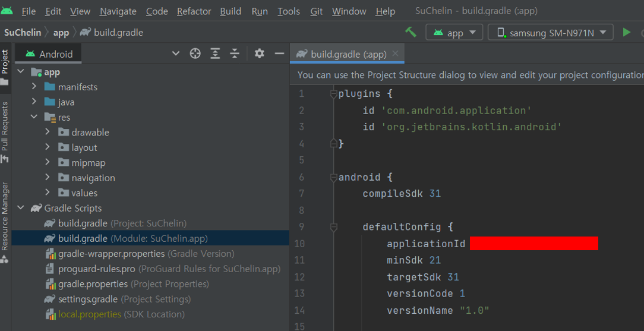Expand the drawable folder
The image size is (644, 331).
click(x=48, y=133)
